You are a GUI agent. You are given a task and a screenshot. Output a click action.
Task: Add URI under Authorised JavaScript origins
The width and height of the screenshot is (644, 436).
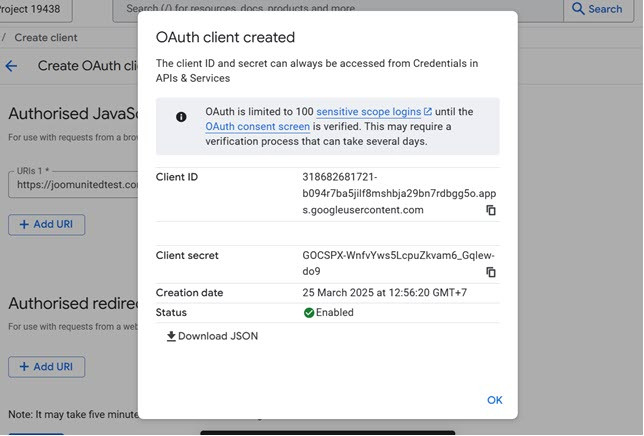coord(46,224)
